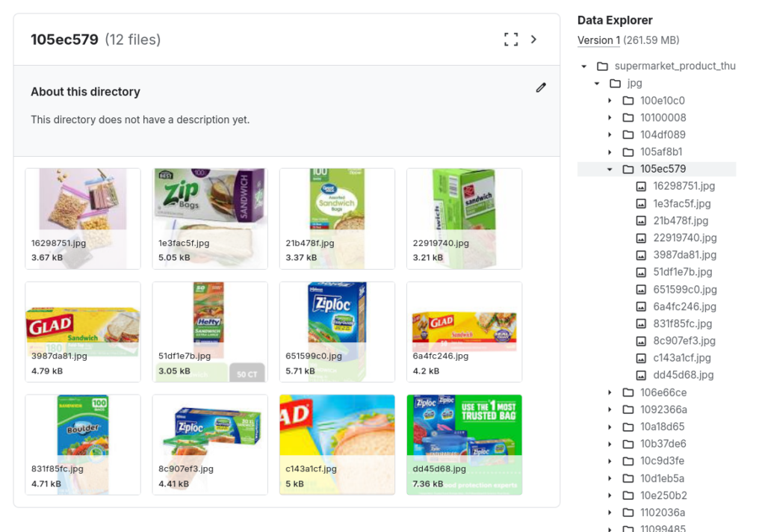Collapse the jpg folder node
Screen dimensions: 765x532
(x=595, y=83)
